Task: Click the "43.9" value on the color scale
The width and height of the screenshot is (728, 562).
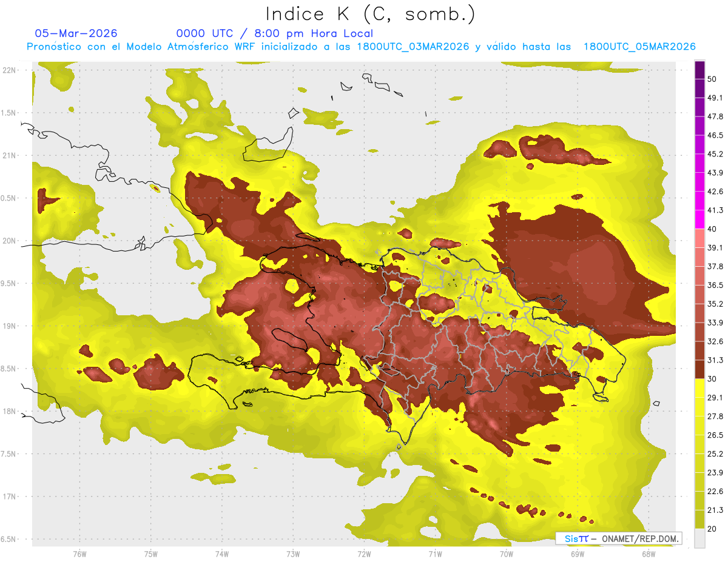Action: (x=715, y=173)
